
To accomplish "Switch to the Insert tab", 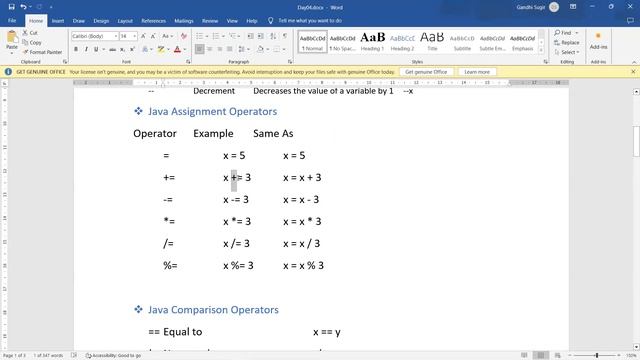I will click(x=58, y=21).
